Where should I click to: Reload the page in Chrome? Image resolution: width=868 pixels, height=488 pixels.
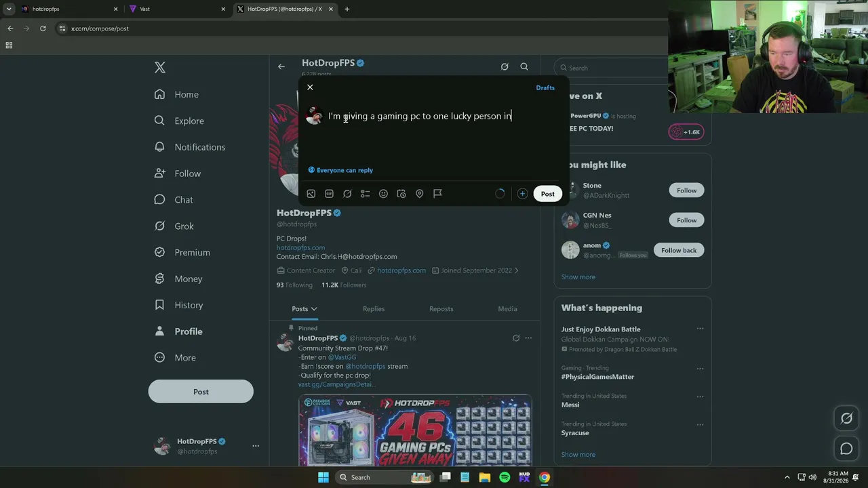[x=43, y=28]
